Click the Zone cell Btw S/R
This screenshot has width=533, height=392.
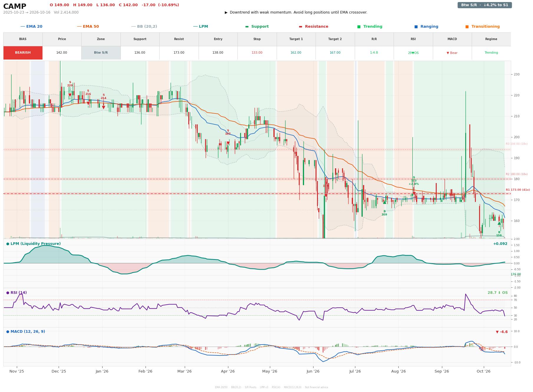click(101, 53)
